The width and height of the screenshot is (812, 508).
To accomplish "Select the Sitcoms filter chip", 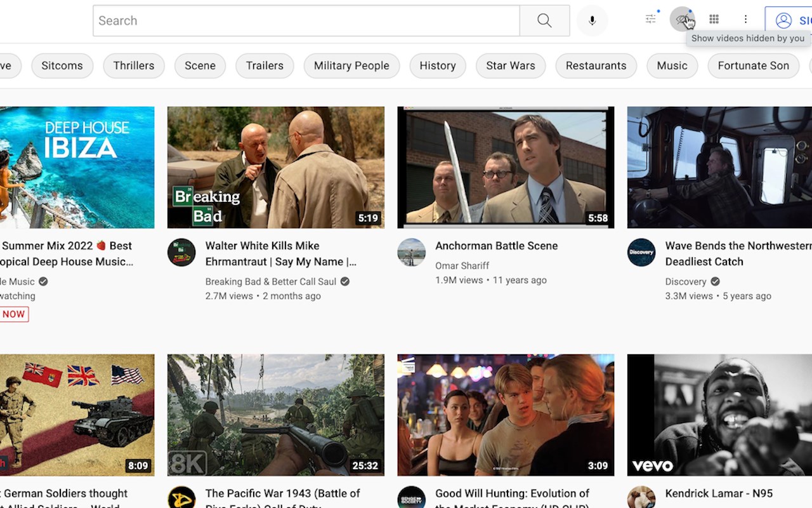I will pos(62,65).
